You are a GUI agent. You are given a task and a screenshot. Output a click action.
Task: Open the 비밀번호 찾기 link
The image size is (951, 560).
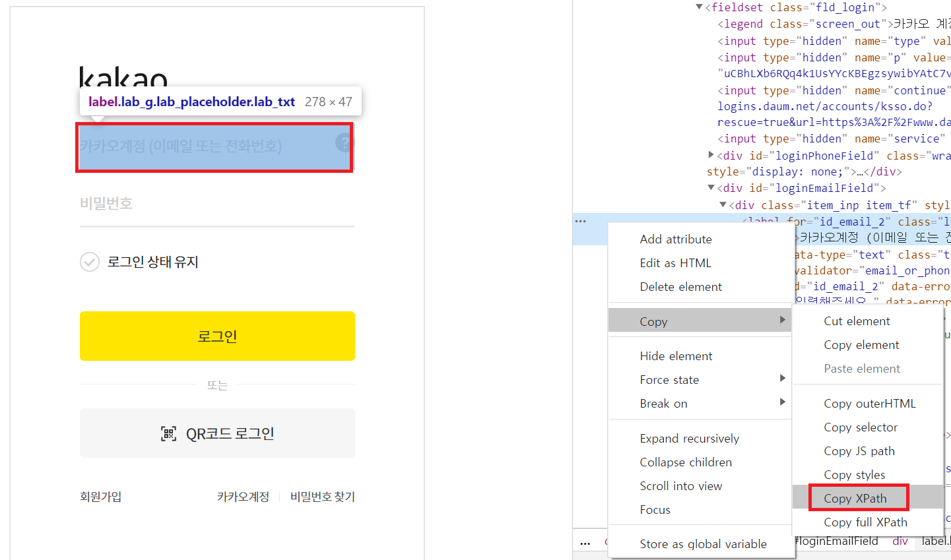point(323,497)
